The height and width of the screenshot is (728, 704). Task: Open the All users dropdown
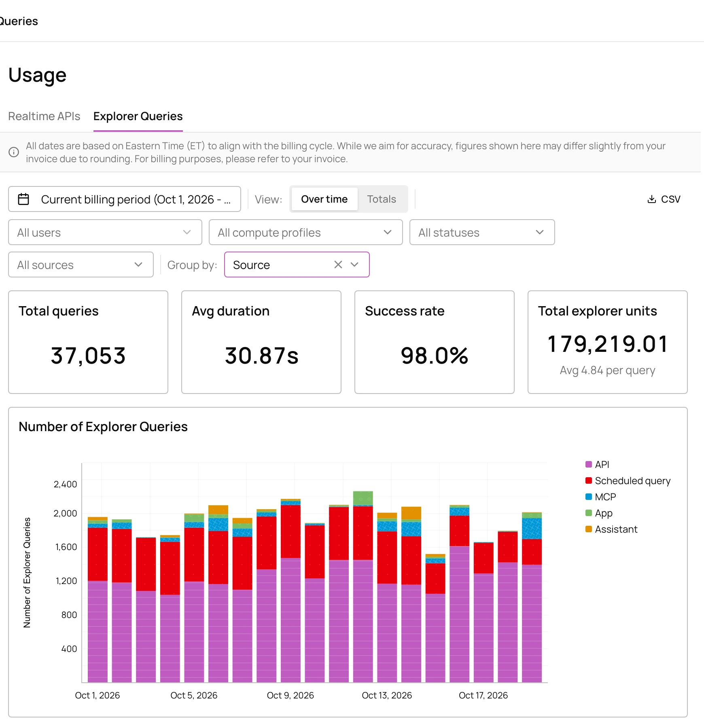pyautogui.click(x=105, y=232)
